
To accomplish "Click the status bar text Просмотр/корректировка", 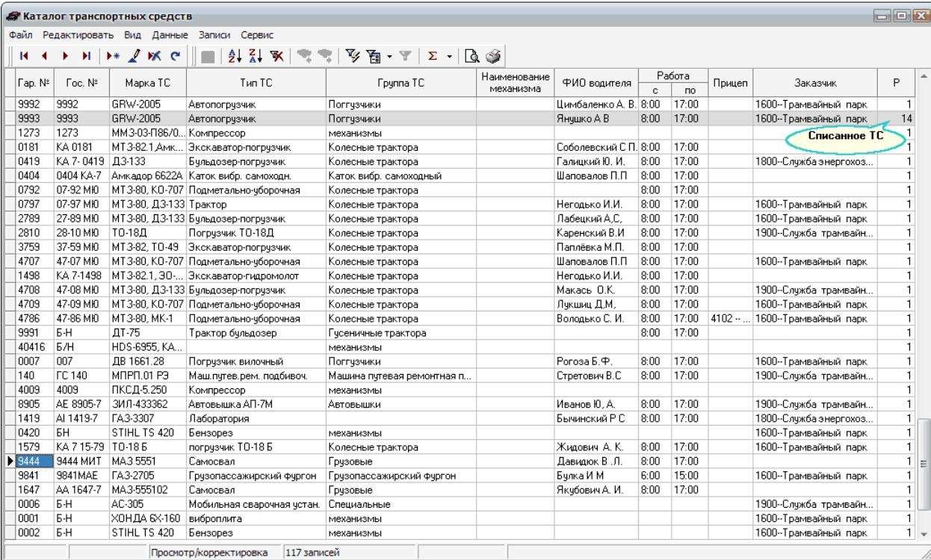I will [x=209, y=552].
